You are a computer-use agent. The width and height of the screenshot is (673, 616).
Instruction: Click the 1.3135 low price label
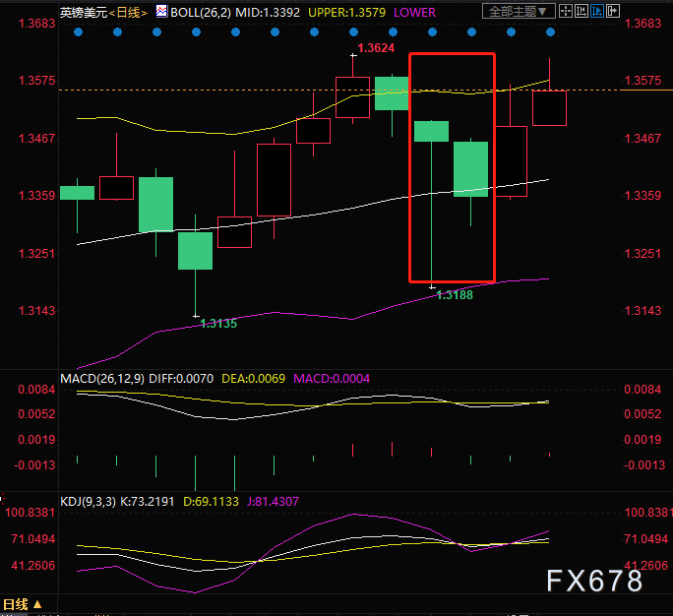[x=217, y=323]
